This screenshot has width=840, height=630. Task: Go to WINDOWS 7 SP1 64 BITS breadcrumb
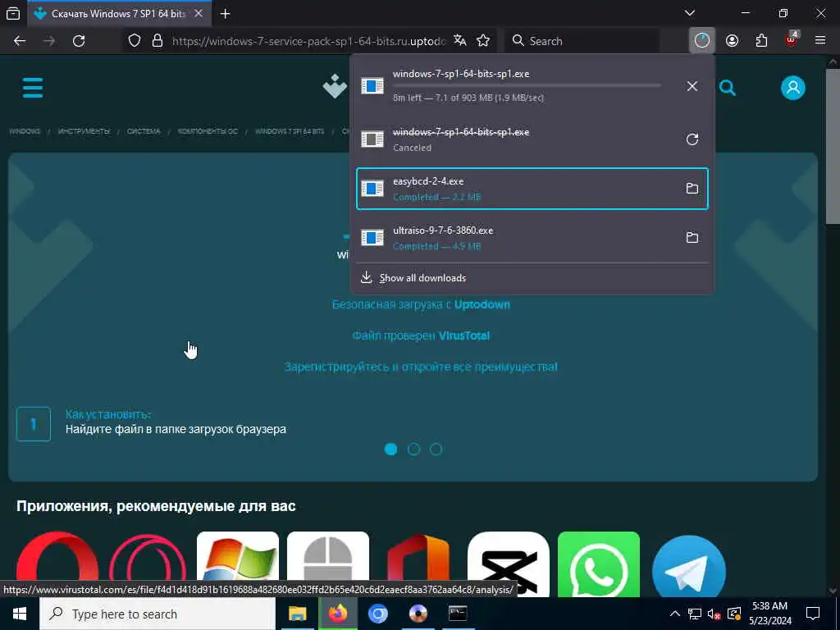click(290, 131)
